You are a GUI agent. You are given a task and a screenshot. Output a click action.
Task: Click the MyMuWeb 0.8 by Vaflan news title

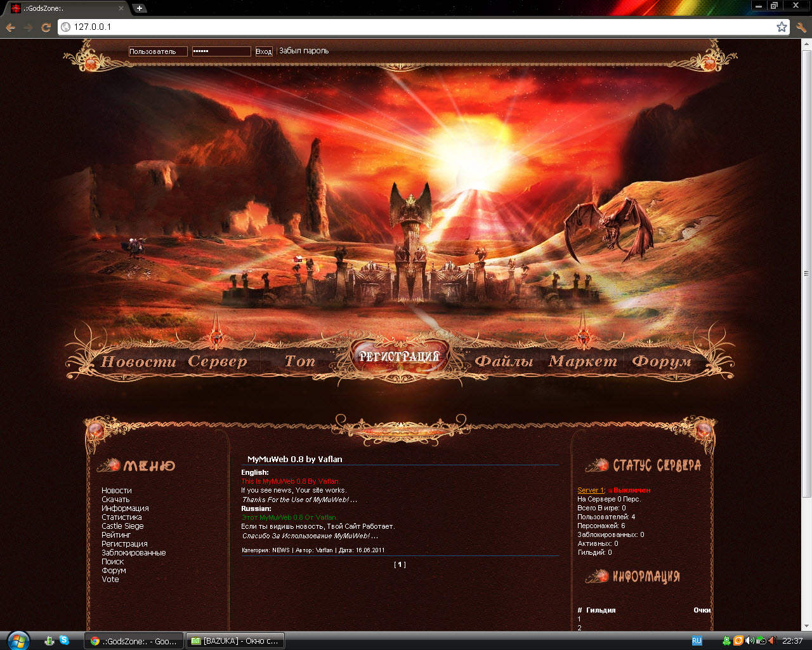[x=295, y=459]
